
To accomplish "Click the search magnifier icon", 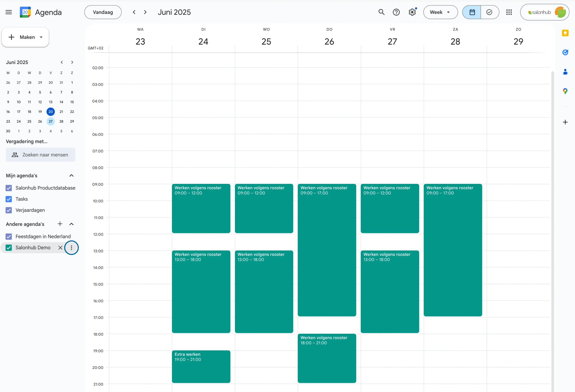I will [381, 12].
